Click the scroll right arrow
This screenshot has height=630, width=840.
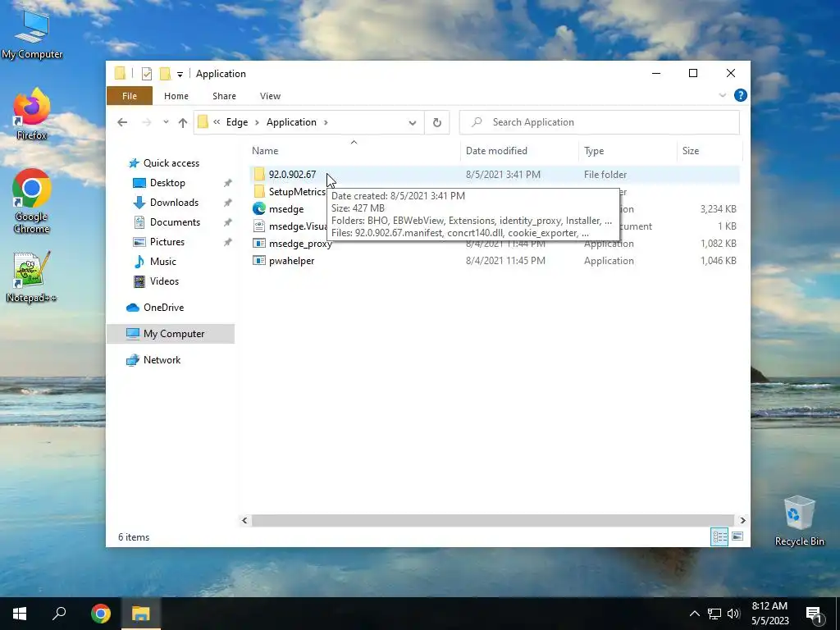[742, 520]
